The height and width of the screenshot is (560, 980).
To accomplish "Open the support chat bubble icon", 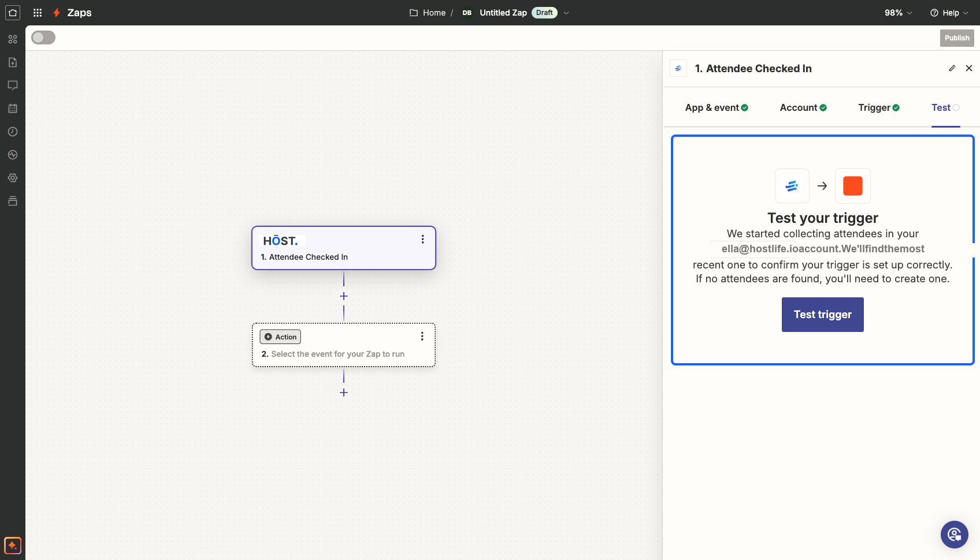I will (x=955, y=535).
